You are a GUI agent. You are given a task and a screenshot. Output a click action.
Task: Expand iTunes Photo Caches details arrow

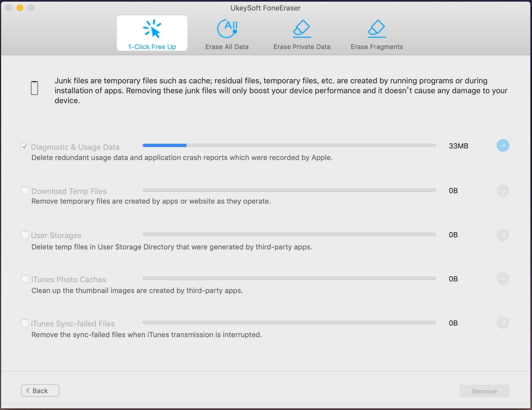503,278
